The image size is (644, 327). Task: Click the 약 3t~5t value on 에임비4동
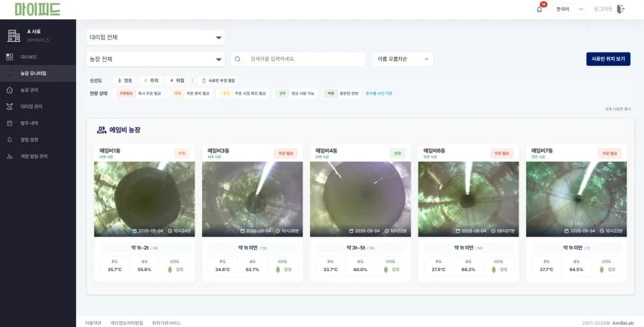coord(356,248)
